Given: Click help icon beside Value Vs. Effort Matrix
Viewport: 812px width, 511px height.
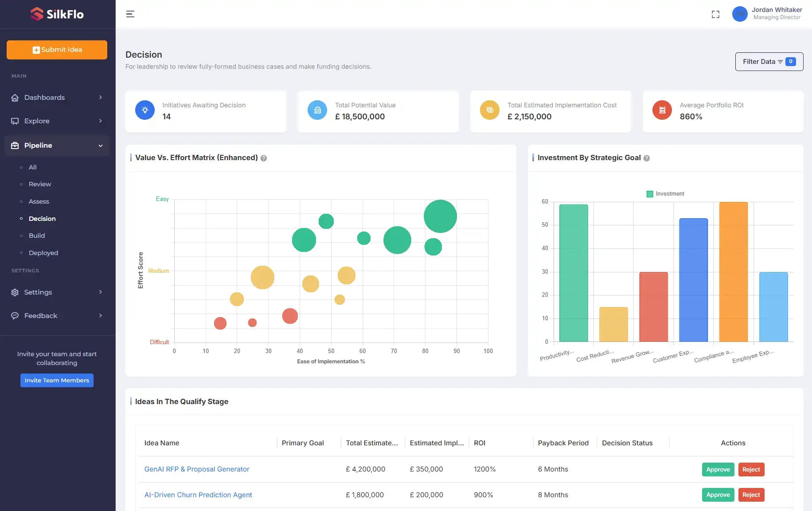Looking at the screenshot, I should click(264, 158).
